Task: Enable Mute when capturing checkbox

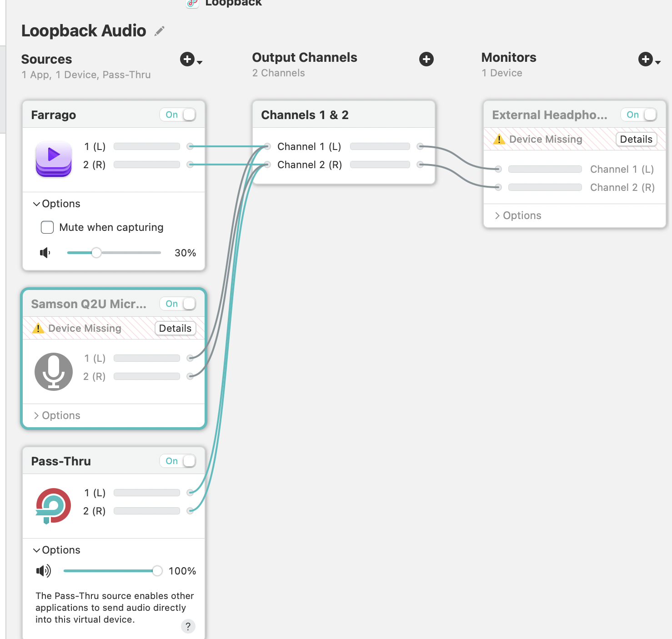Action: point(47,227)
